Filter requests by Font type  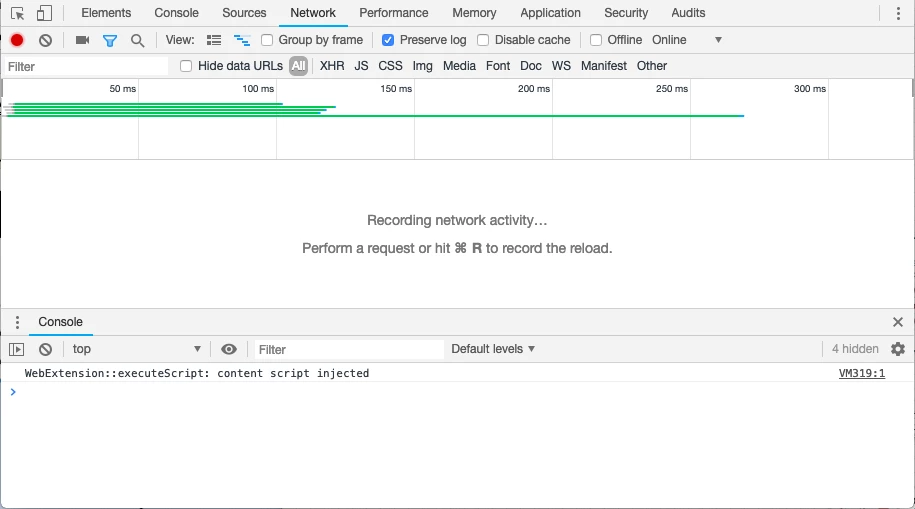point(498,66)
